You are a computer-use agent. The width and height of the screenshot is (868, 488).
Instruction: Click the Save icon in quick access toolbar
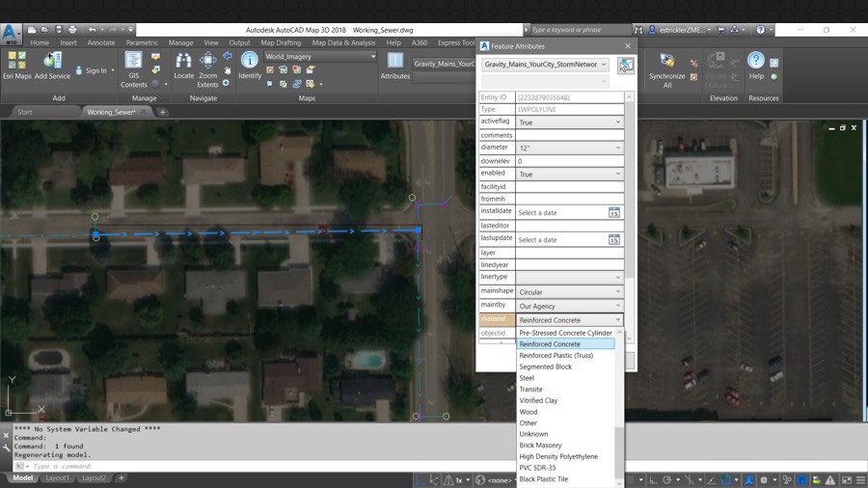(x=59, y=30)
